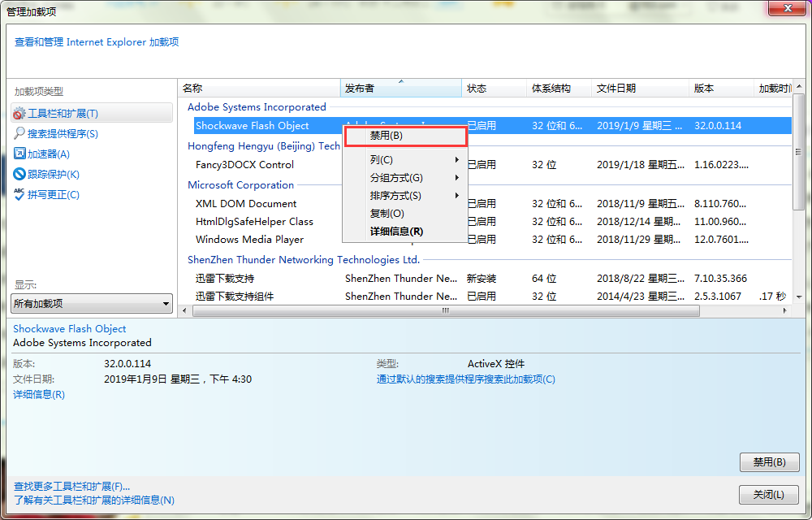The image size is (812, 520).
Task: Click the 搜索提供程序 magnifier icon
Action: 19,133
